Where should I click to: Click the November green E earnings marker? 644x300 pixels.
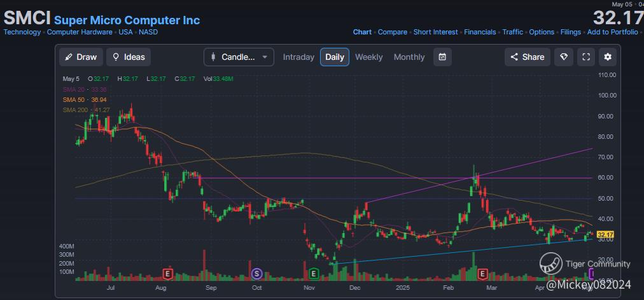point(313,273)
